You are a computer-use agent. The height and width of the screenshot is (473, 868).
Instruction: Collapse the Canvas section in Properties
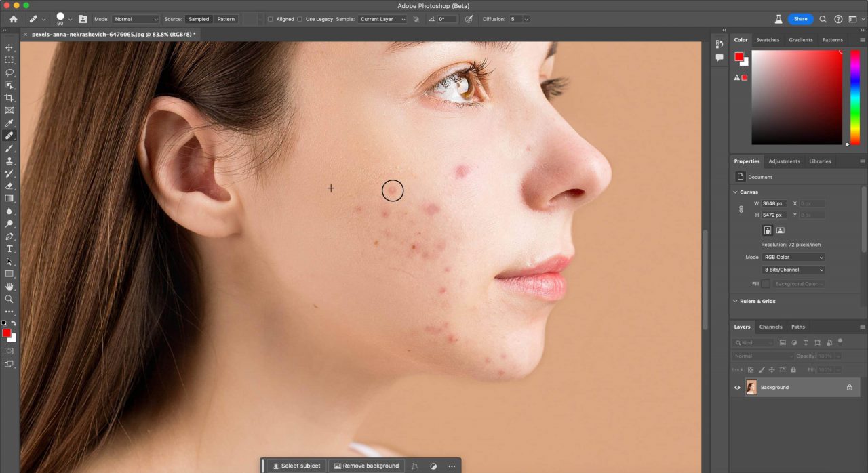pyautogui.click(x=735, y=192)
